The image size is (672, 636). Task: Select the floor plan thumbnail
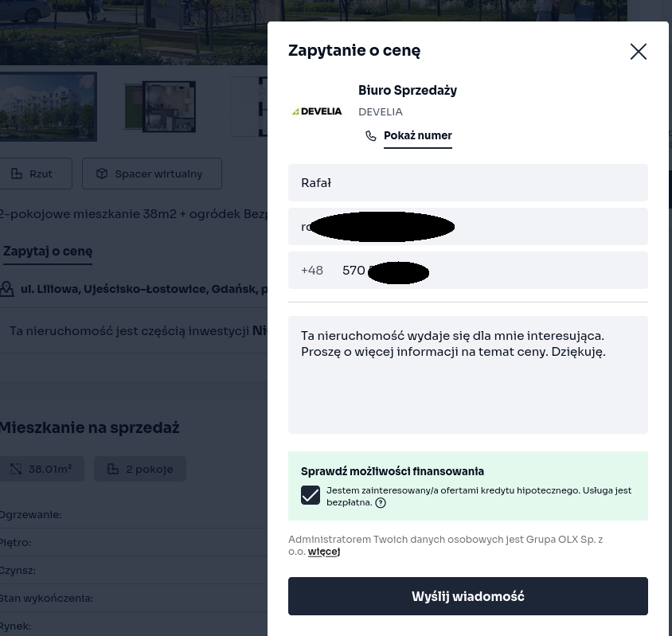[159, 106]
